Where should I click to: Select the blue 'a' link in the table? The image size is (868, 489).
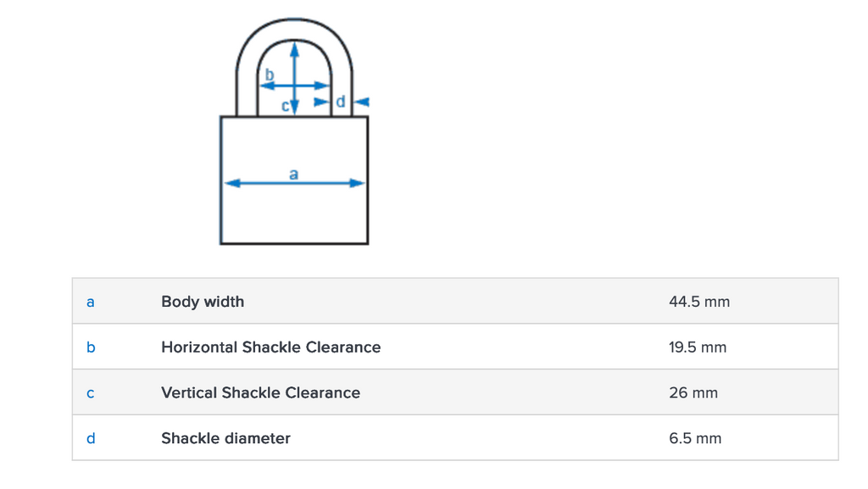pyautogui.click(x=91, y=302)
